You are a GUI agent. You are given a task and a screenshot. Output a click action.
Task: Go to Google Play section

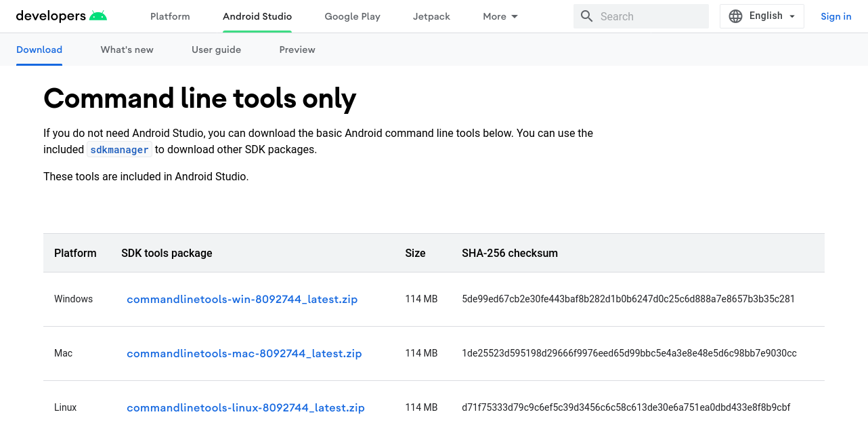[x=352, y=16]
